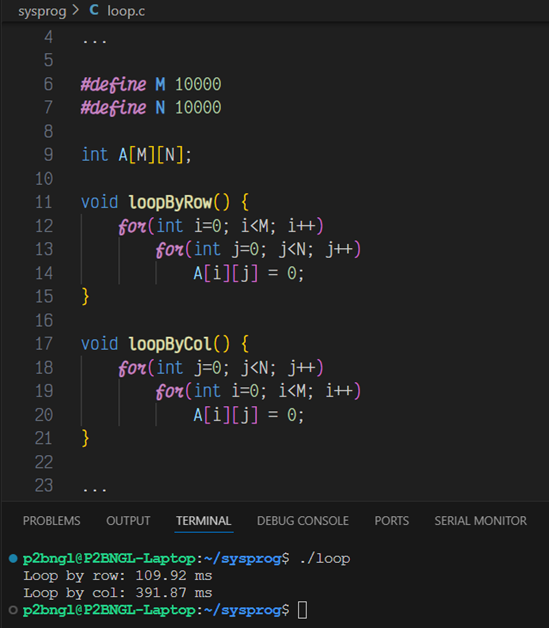Click the 'int A[M][N];' declaration
Viewport: 549px width, 628px height.
(137, 155)
